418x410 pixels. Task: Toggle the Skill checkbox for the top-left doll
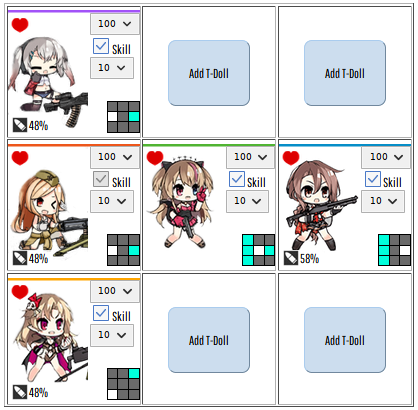pyautogui.click(x=101, y=46)
